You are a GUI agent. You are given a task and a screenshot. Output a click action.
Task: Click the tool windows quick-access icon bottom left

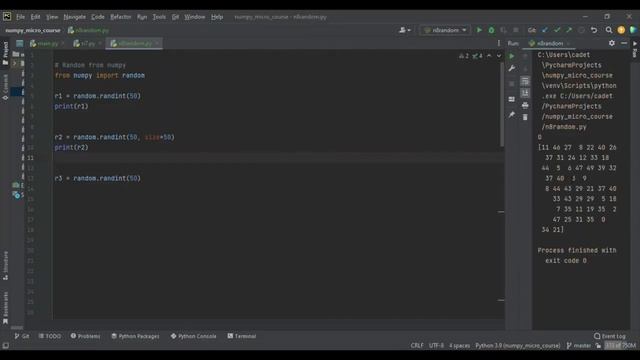click(x=5, y=346)
